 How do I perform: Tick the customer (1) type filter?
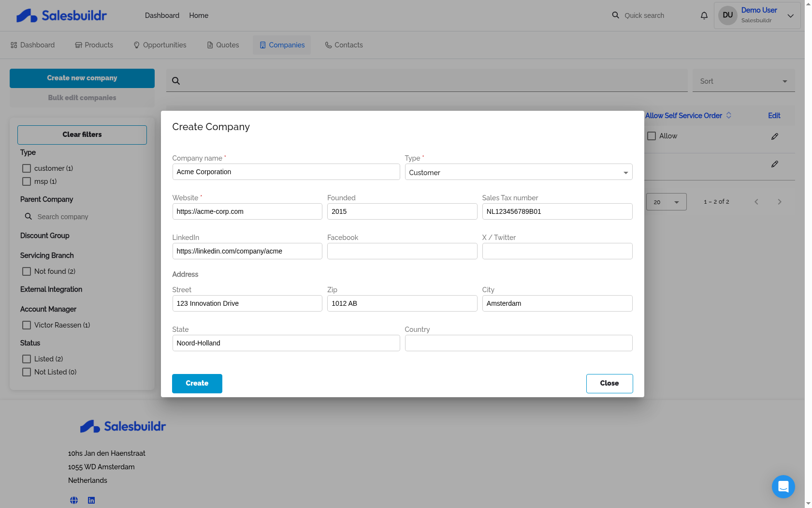[x=27, y=168]
